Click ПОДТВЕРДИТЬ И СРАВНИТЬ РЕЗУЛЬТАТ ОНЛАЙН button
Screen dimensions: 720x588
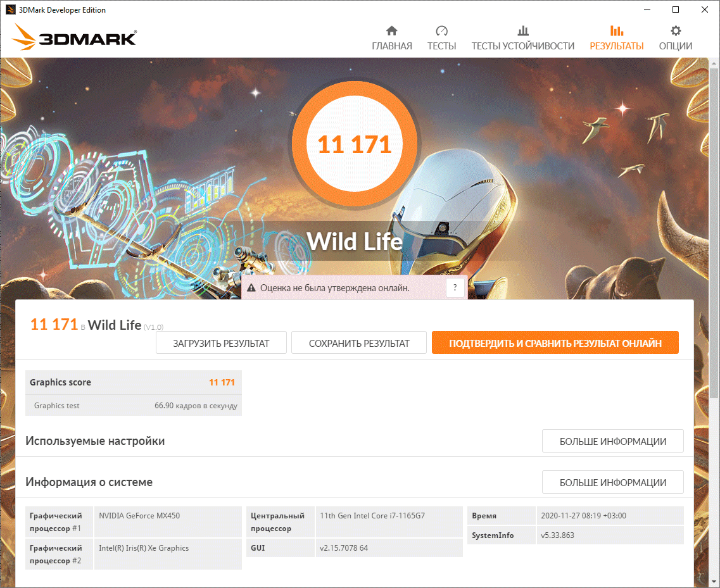click(555, 343)
